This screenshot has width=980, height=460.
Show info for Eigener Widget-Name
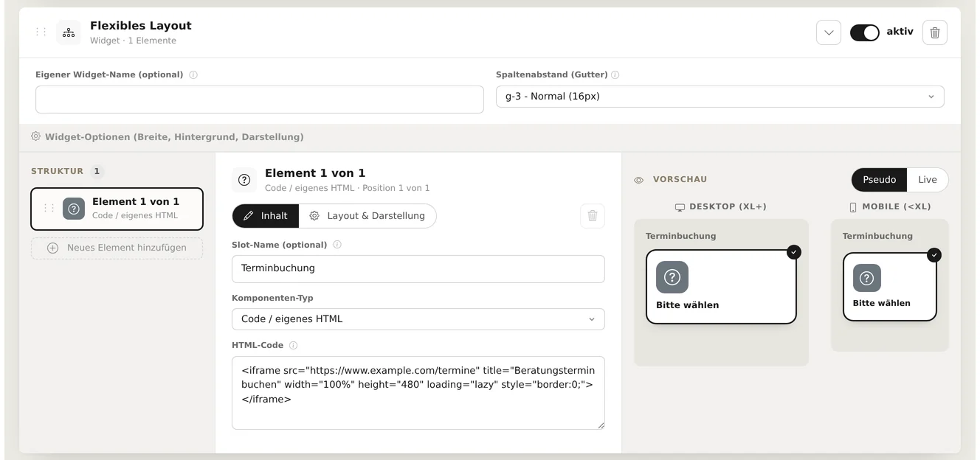coord(193,74)
